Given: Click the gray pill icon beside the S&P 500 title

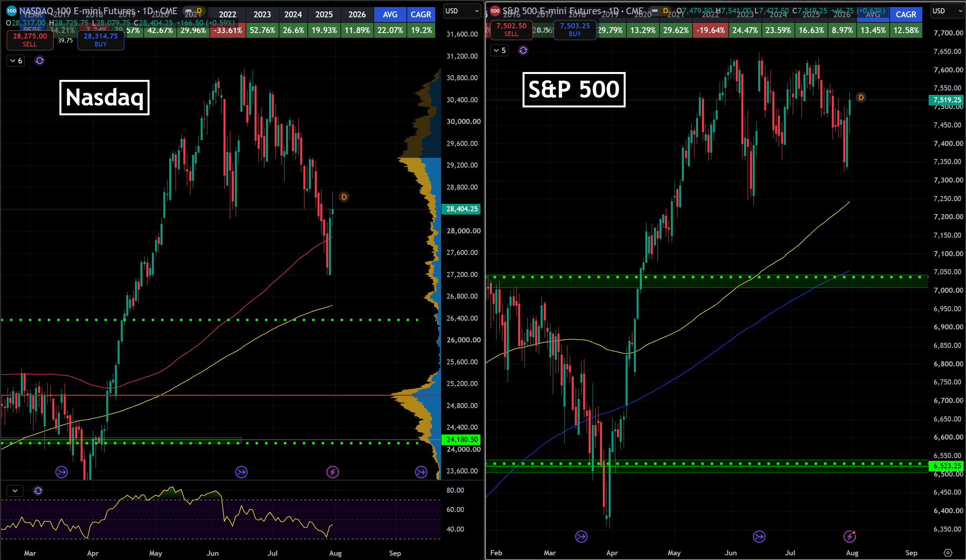Looking at the screenshot, I should click(x=655, y=11).
